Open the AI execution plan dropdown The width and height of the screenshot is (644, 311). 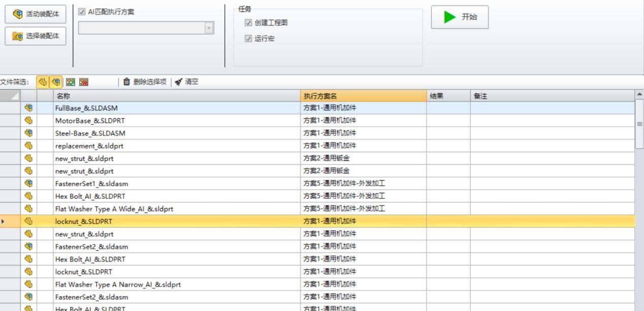[x=209, y=27]
